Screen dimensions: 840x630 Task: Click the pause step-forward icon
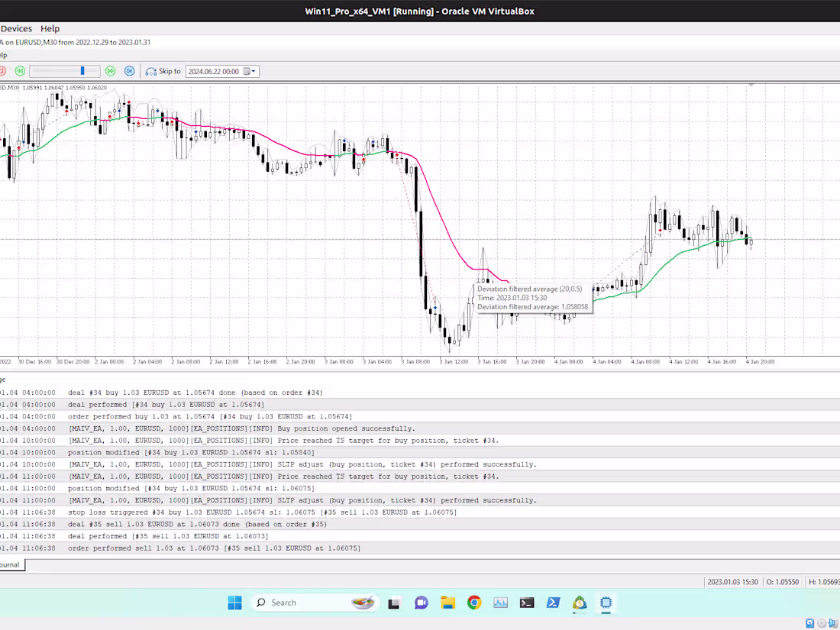pos(128,70)
